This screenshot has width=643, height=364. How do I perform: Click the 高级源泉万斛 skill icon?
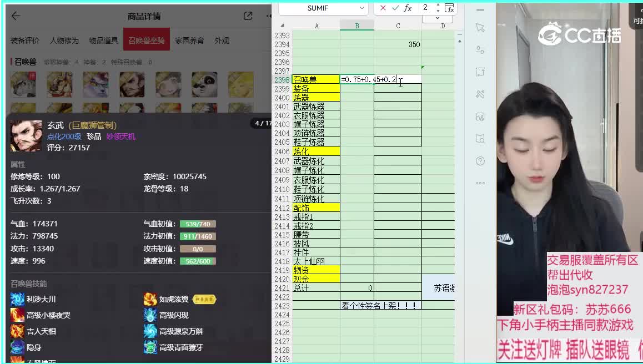[x=150, y=331]
